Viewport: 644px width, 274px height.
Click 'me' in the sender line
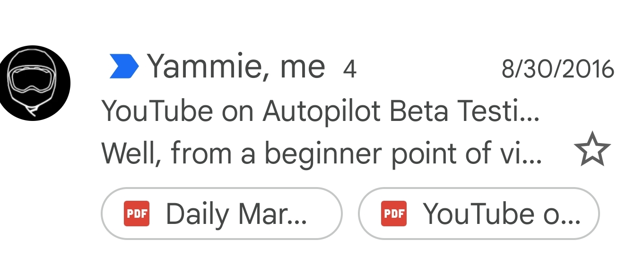[x=303, y=67]
